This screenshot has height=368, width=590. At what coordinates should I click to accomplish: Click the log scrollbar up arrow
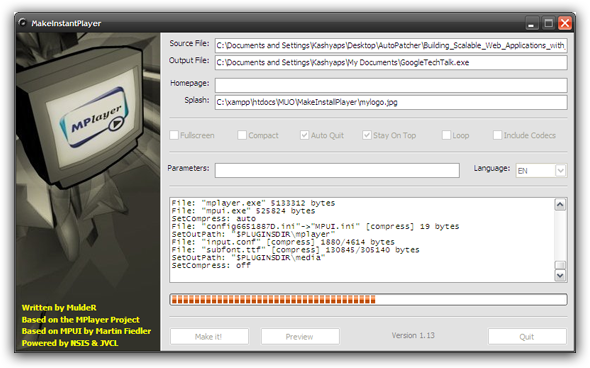coord(560,205)
